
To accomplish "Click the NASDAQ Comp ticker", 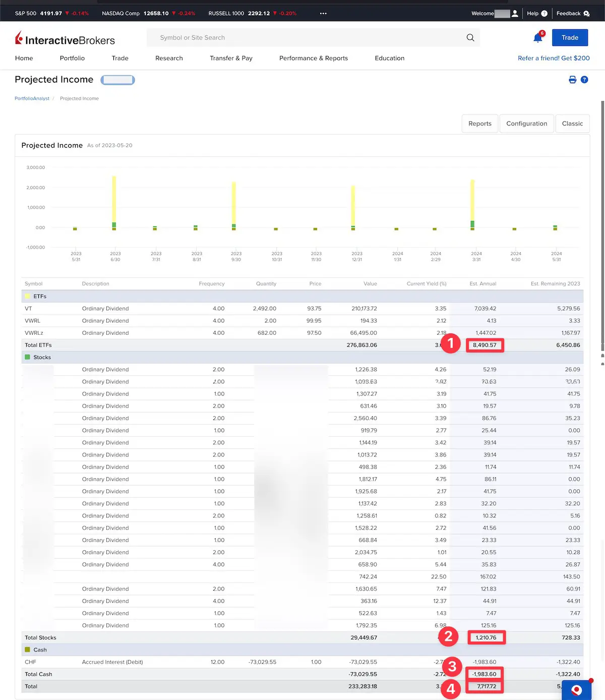I will (148, 14).
